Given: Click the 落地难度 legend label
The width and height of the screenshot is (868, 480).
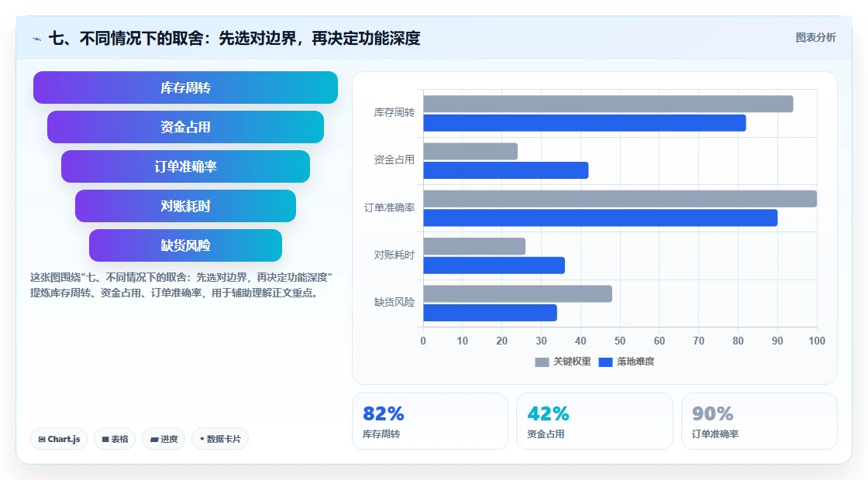Looking at the screenshot, I should [x=635, y=362].
